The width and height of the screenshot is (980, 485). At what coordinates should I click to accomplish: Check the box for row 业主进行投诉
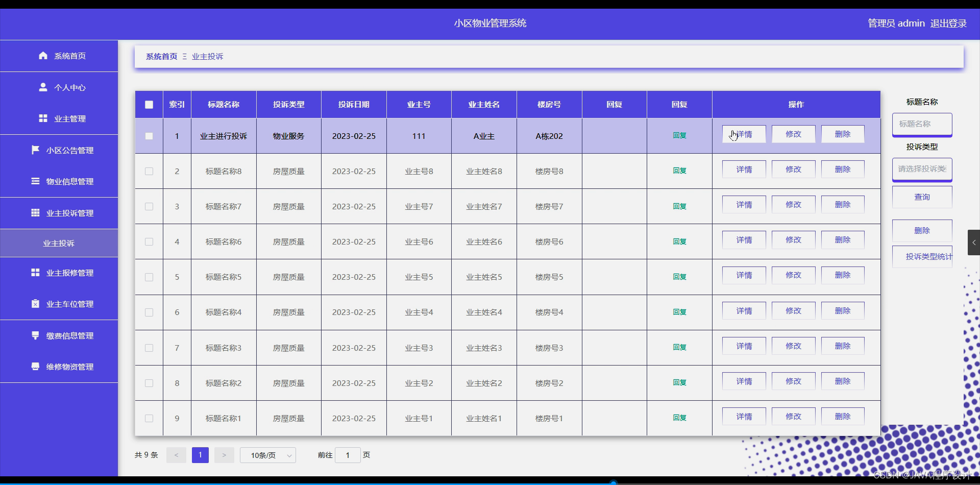149,136
